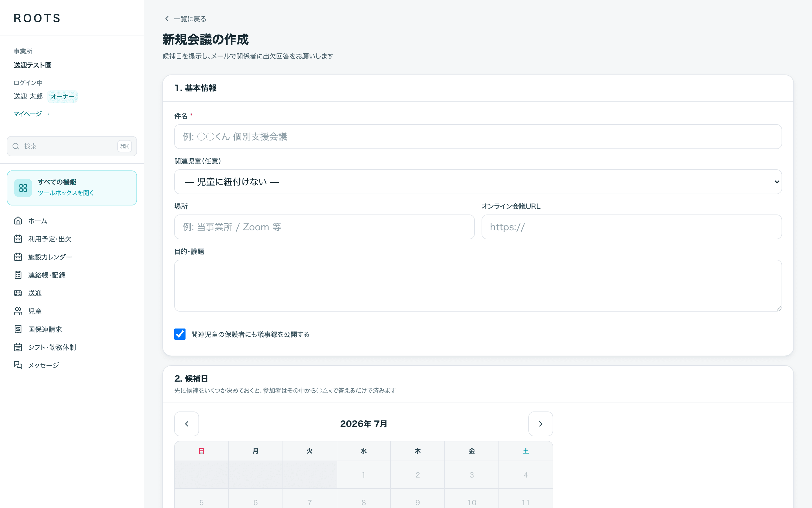Click the ホーム house icon
This screenshot has width=812, height=508.
pyautogui.click(x=18, y=221)
